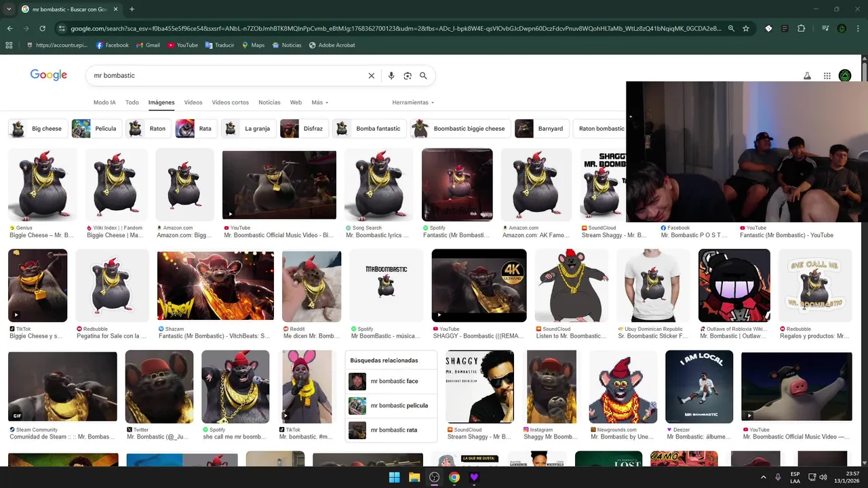
Task: Switch to the Videos tab
Action: [193, 102]
